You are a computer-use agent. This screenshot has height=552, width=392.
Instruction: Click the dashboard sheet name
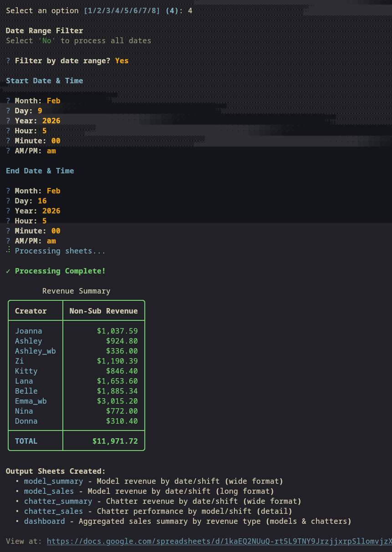[44, 521]
